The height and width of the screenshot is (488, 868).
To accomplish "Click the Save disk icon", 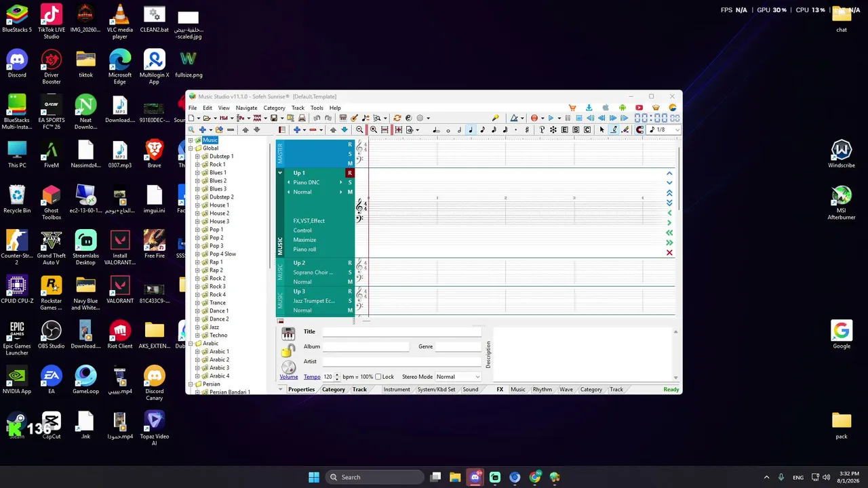I will 273,118.
